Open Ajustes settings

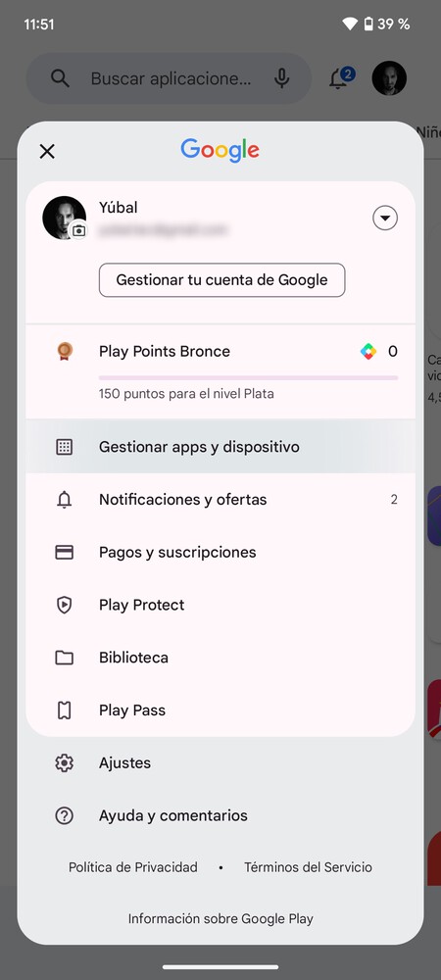[x=220, y=763]
